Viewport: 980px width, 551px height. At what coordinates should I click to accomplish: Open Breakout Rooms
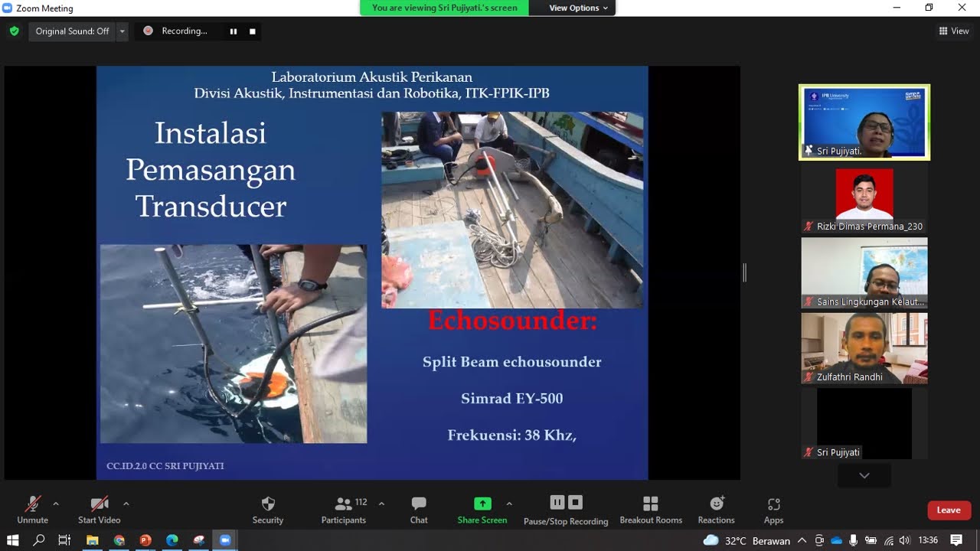point(651,510)
